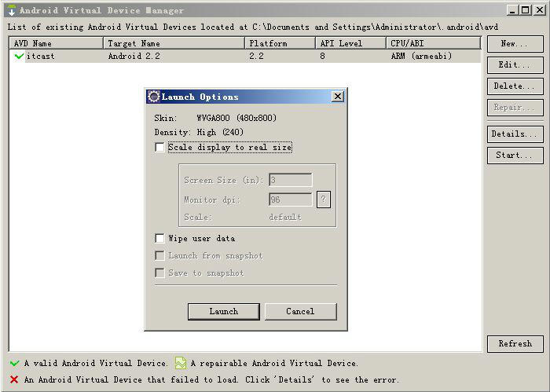Click the Platform column header

(x=280, y=43)
